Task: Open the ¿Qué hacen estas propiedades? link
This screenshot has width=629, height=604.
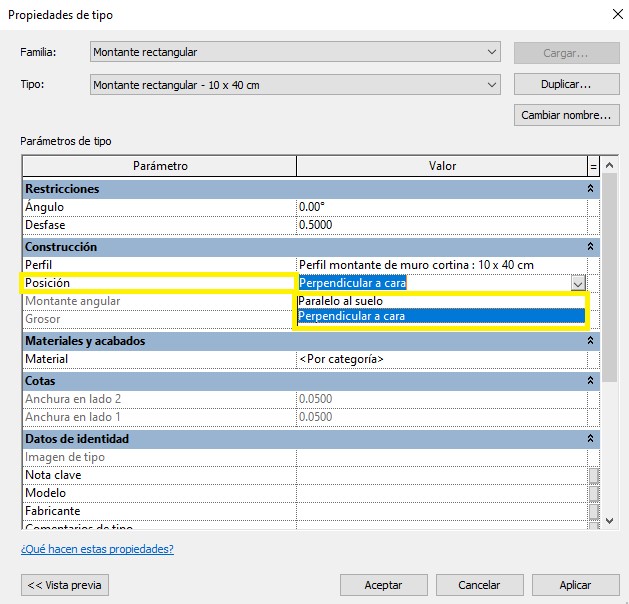Action: point(97,549)
